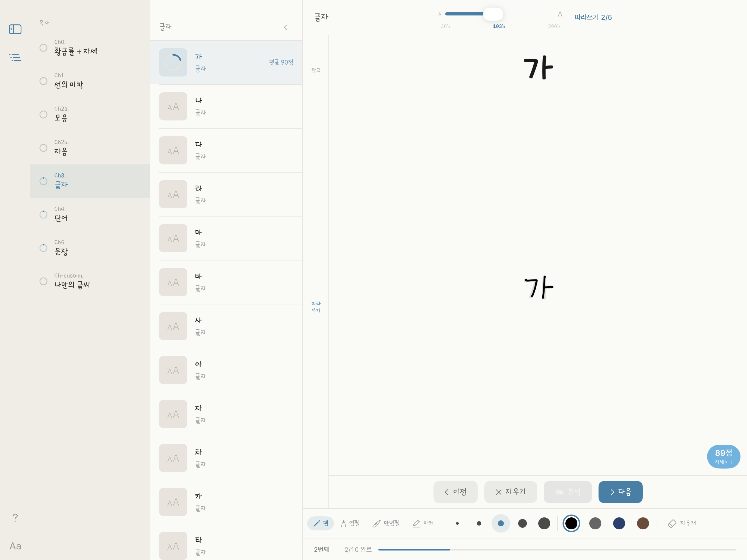
Task: Click the 103% size value label
Action: (499, 26)
